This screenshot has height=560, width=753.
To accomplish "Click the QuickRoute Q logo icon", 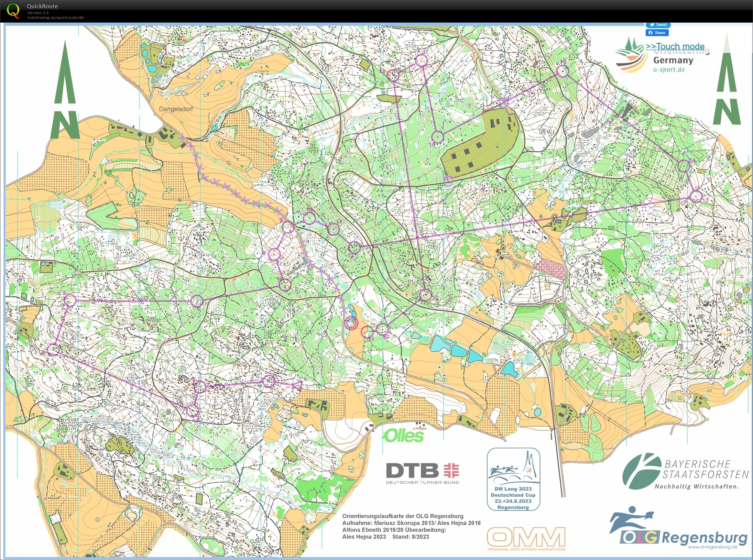I will click(x=13, y=10).
